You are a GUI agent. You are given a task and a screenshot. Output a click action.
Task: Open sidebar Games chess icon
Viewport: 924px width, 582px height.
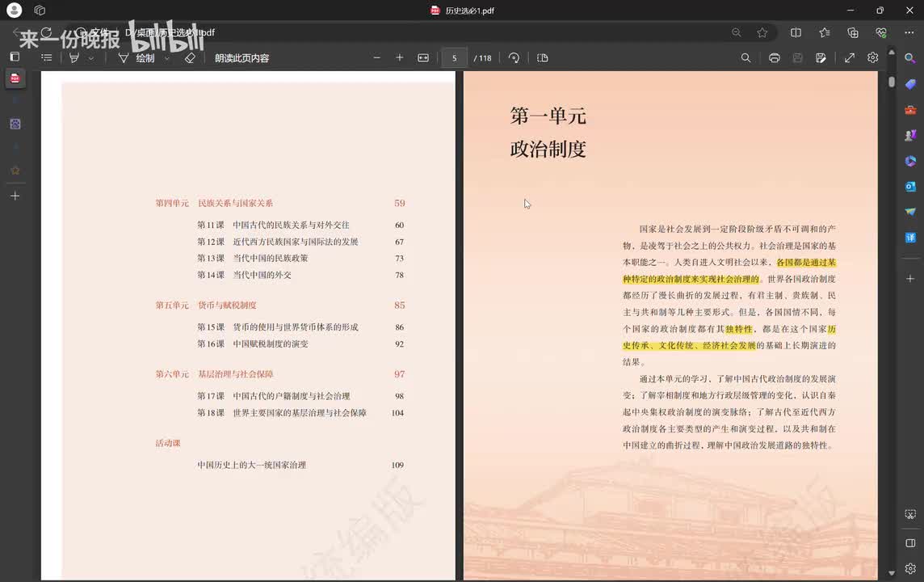click(910, 135)
